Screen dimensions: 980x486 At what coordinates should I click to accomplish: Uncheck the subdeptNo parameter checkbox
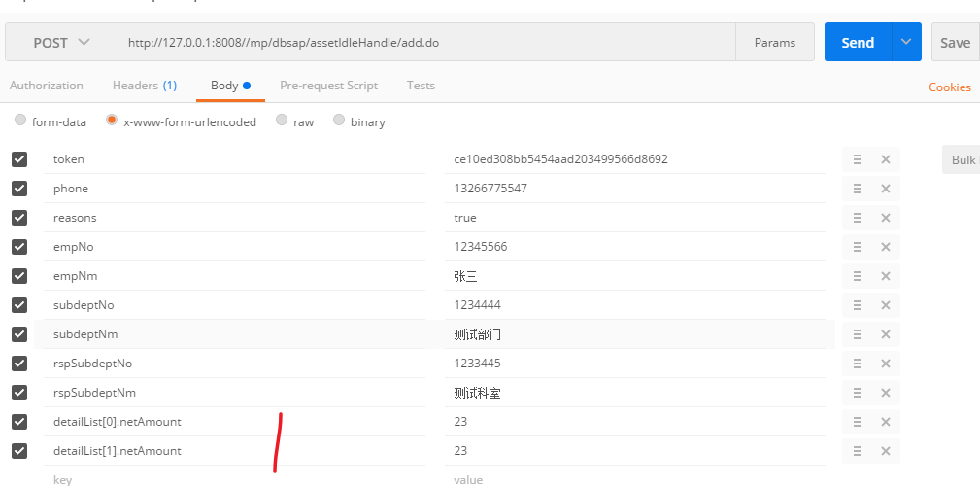pyautogui.click(x=19, y=305)
